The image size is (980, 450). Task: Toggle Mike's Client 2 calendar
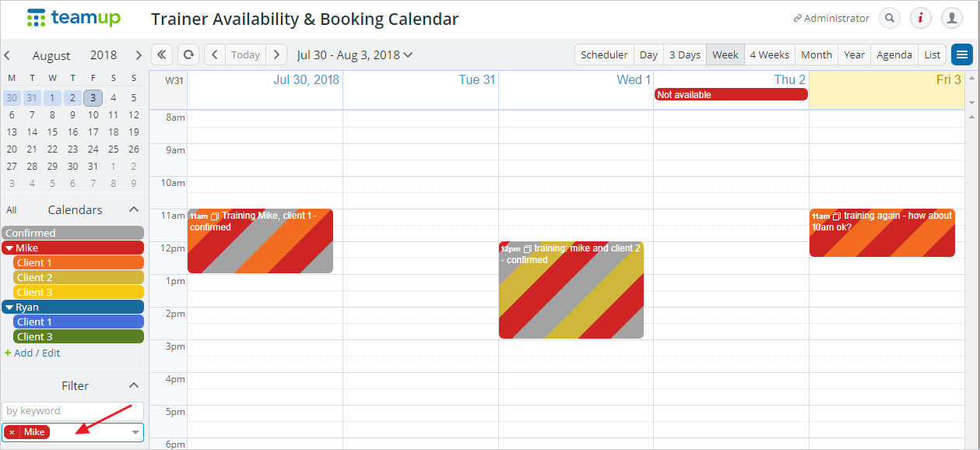pyautogui.click(x=79, y=277)
